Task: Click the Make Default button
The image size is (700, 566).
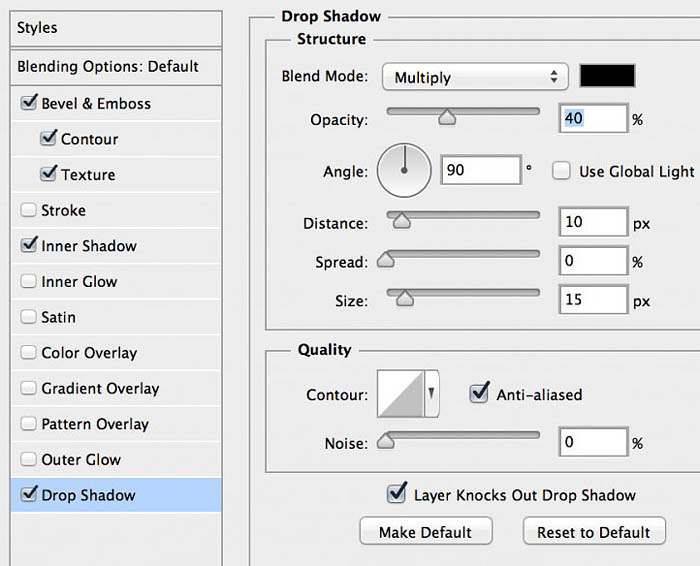Action: click(426, 531)
